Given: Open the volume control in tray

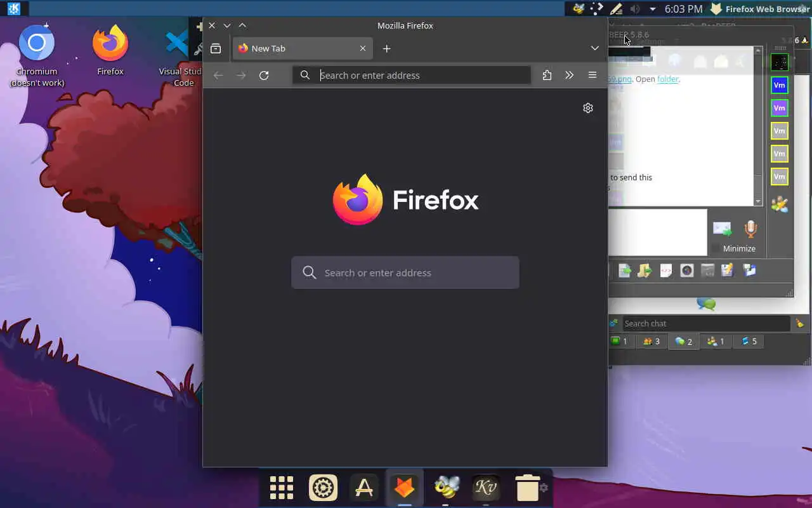Looking at the screenshot, I should (635, 8).
